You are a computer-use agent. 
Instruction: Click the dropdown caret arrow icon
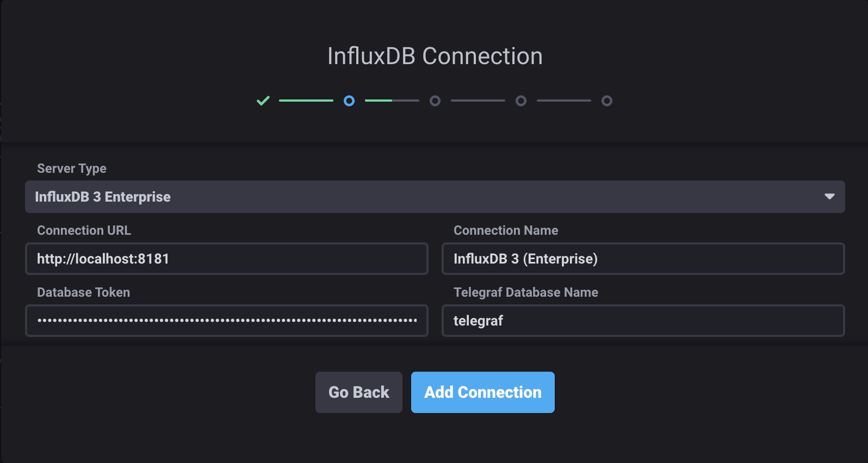click(829, 197)
